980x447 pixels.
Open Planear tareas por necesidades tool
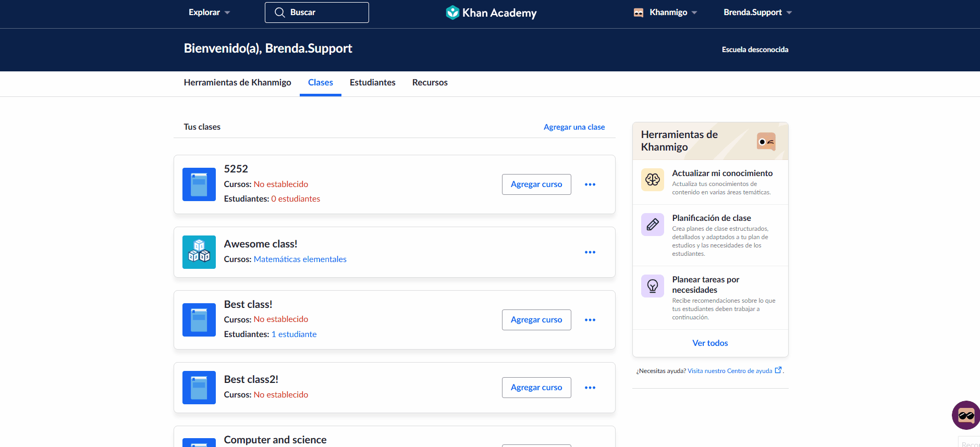(x=710, y=297)
